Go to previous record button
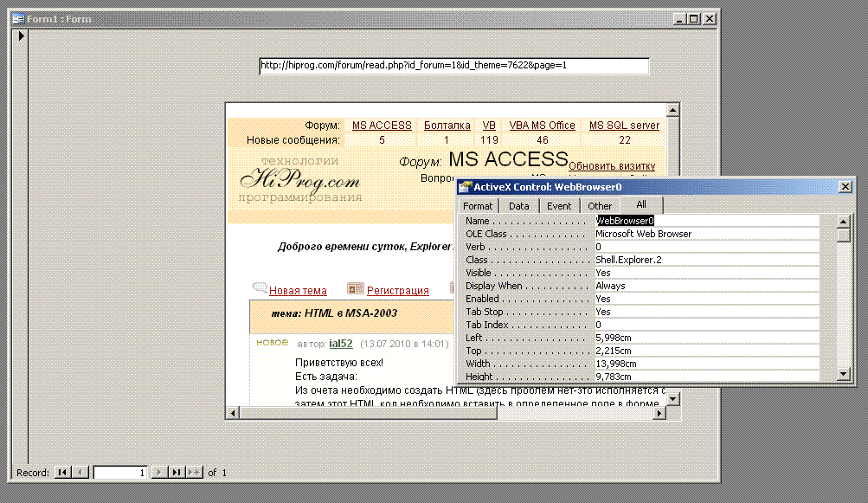Viewport: 868px width, 503px height. pyautogui.click(x=80, y=473)
